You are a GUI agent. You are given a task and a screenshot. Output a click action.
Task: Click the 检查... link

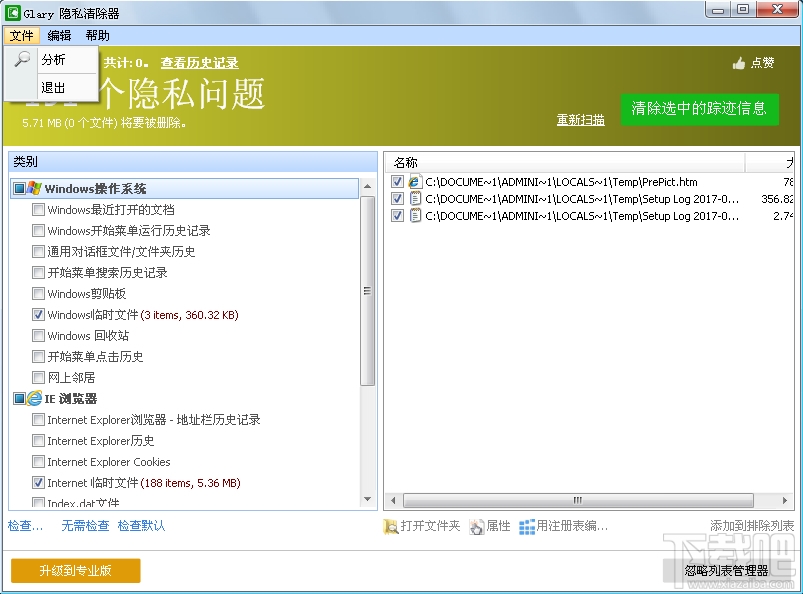[x=26, y=526]
